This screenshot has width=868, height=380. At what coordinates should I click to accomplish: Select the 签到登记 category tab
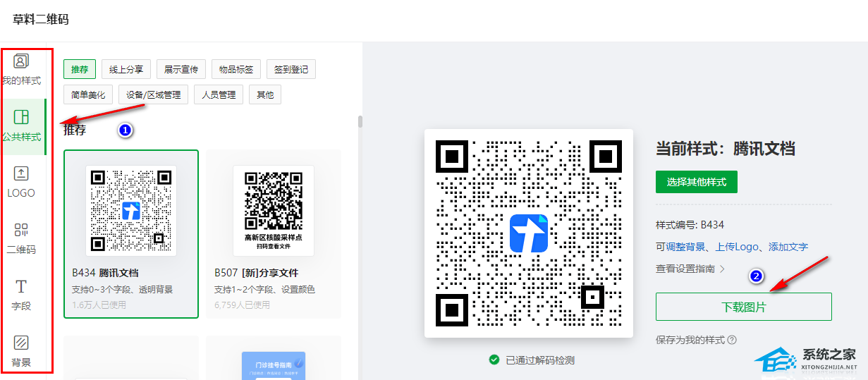pyautogui.click(x=291, y=69)
